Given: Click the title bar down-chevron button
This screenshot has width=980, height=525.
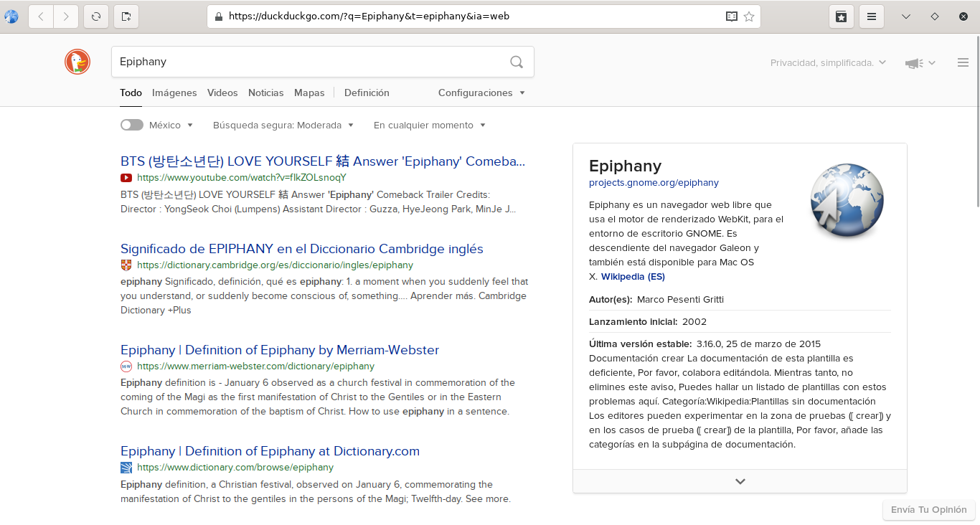Looking at the screenshot, I should [906, 16].
